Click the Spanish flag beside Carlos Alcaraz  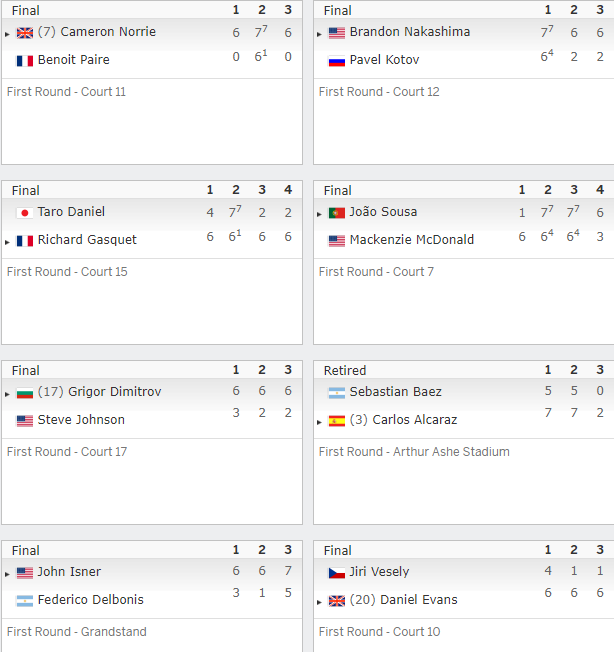[x=337, y=421]
